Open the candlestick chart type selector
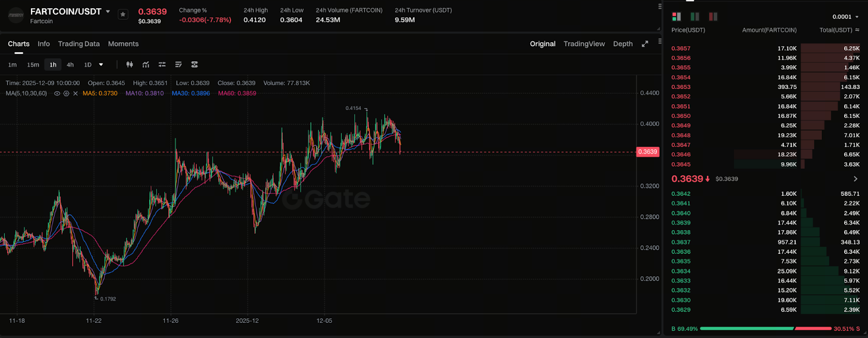The image size is (868, 338). 130,65
